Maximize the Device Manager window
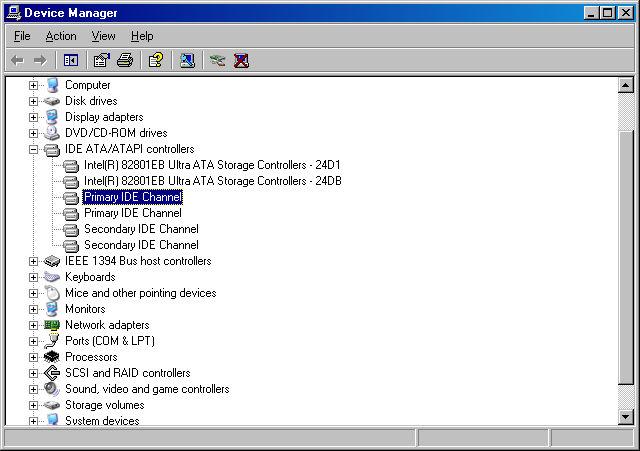The height and width of the screenshot is (451, 640). click(x=607, y=13)
